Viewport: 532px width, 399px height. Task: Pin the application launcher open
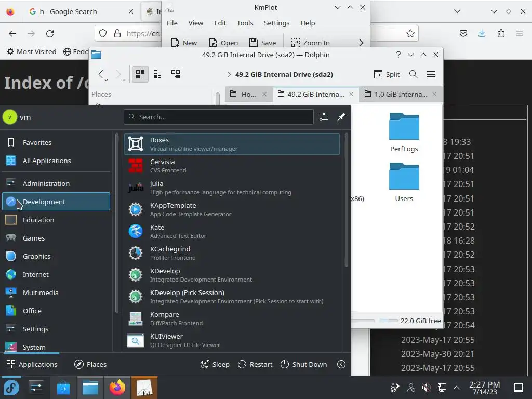(x=341, y=117)
